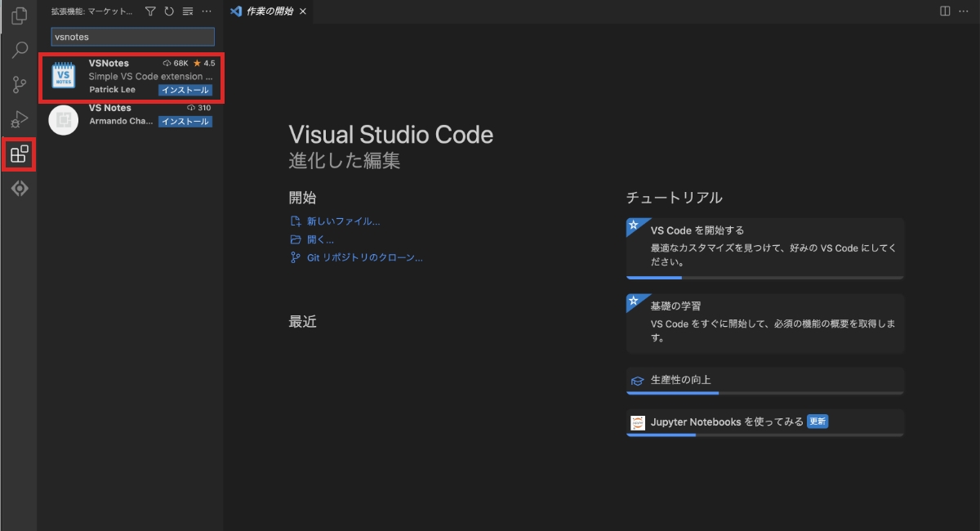Open the Run and Debug view icon
980x531 pixels.
pos(19,119)
